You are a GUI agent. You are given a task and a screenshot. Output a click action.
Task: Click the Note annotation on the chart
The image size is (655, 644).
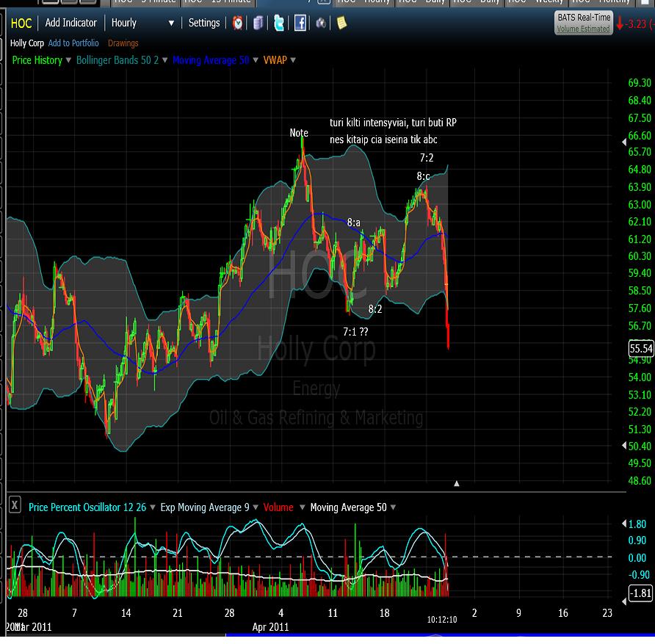[x=299, y=133]
